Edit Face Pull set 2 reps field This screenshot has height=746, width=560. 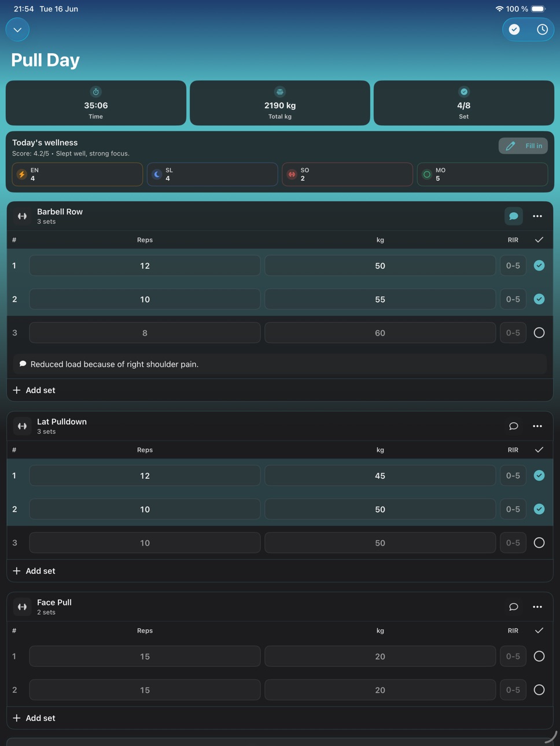(145, 690)
